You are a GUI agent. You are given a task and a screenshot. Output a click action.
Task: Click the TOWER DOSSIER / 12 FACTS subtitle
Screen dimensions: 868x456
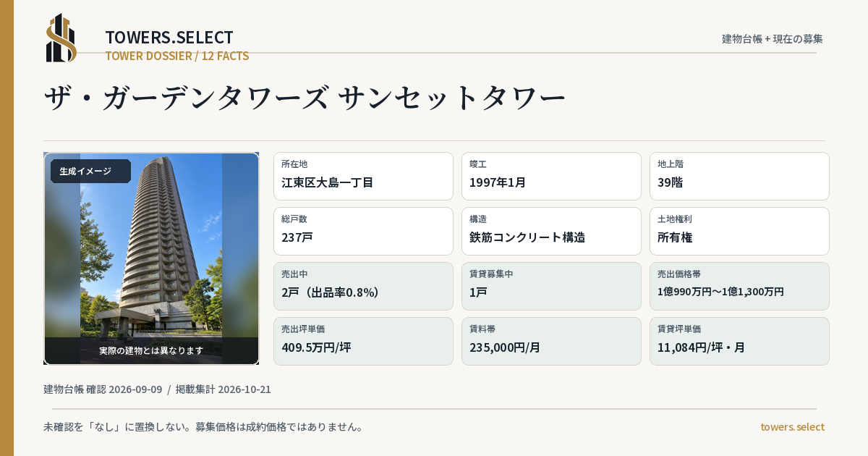(177, 56)
